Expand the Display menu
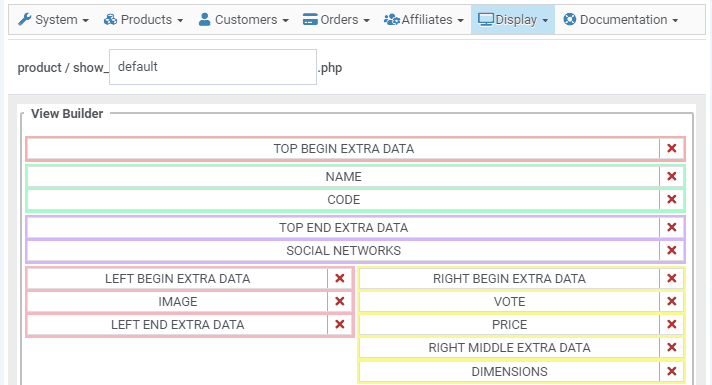Screen dimensions: 712x385 [513, 20]
